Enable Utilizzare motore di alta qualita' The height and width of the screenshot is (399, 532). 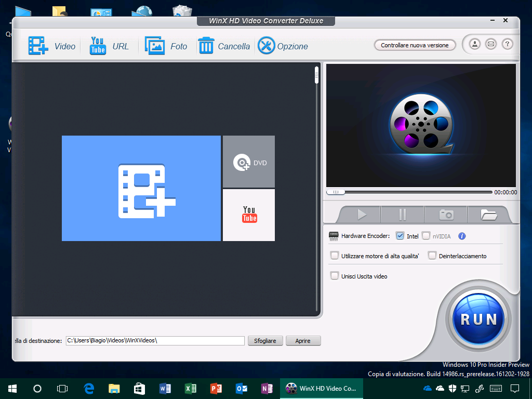(335, 256)
